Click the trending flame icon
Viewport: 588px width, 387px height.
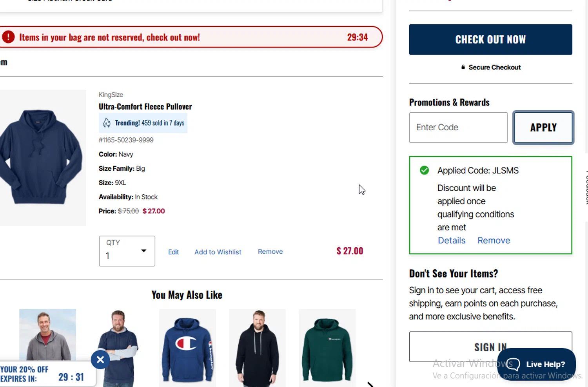pyautogui.click(x=107, y=123)
